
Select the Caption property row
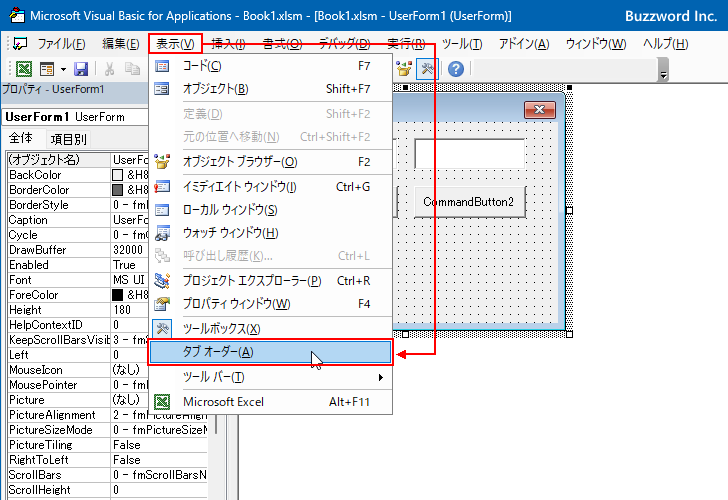[78, 220]
